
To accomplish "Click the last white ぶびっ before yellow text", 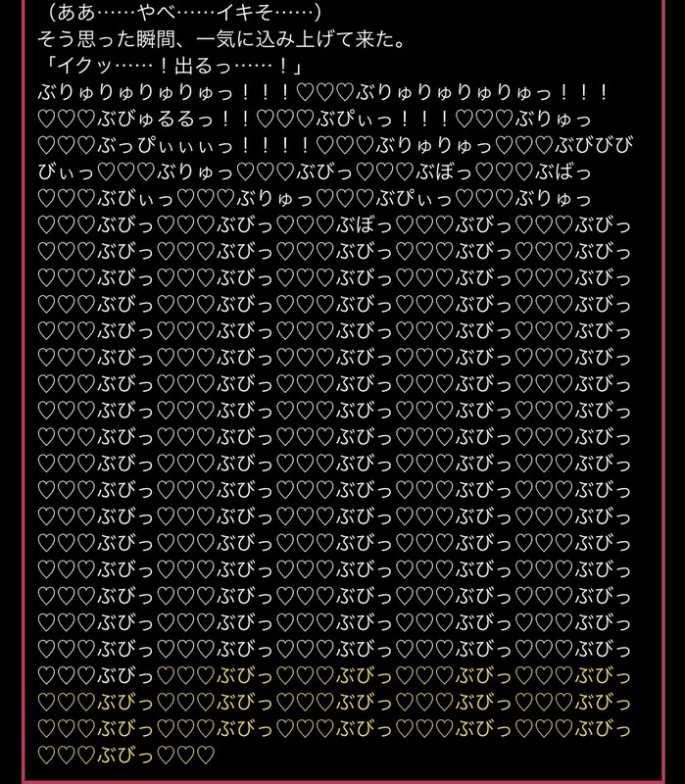I will pos(125,675).
